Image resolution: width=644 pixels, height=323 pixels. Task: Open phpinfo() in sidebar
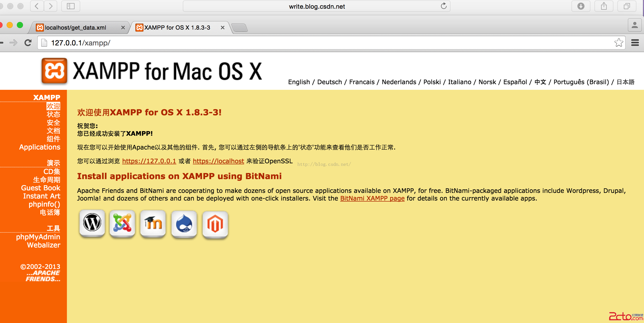(x=44, y=204)
